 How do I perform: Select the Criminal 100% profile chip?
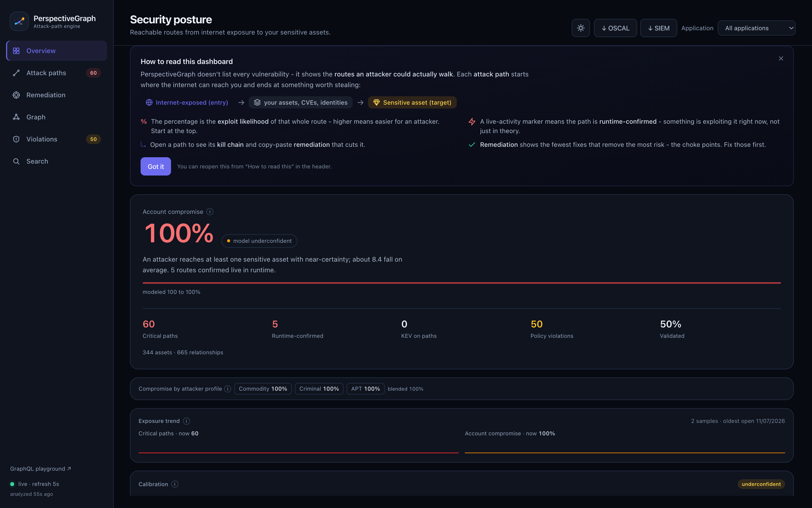tap(319, 389)
